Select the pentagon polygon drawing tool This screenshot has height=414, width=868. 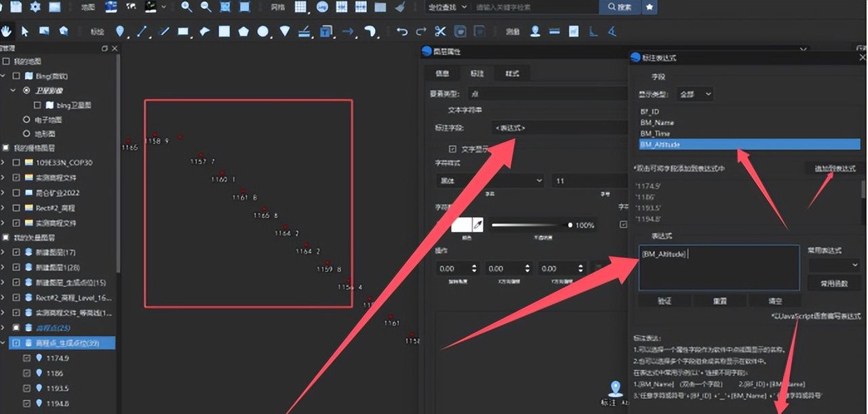[243, 31]
